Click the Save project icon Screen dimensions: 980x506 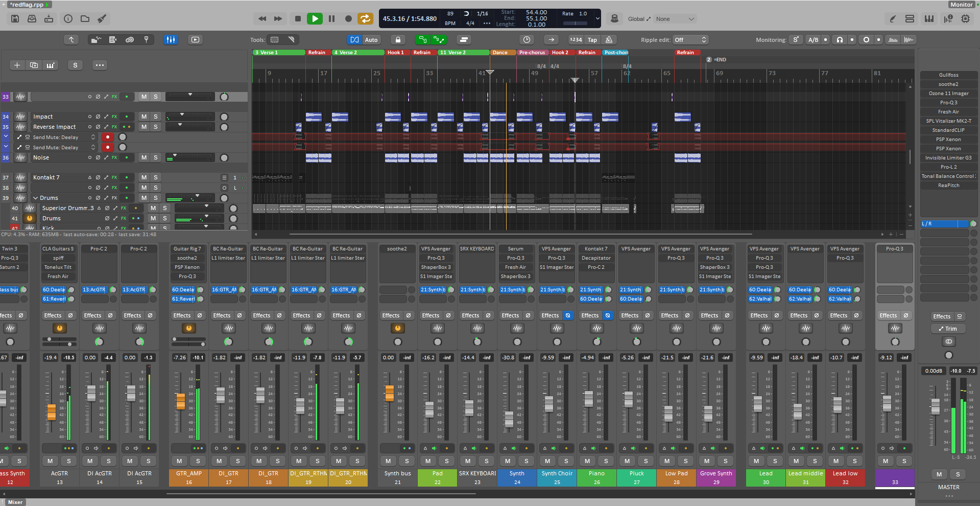pos(15,19)
